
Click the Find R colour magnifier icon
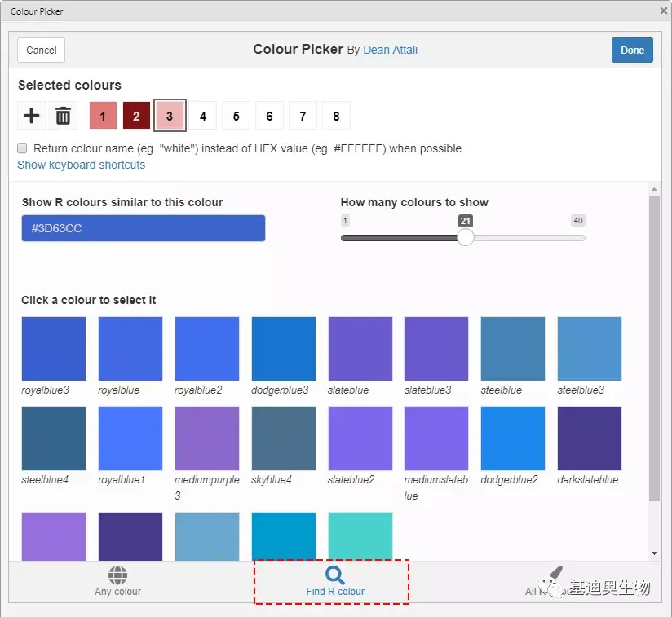click(x=334, y=575)
